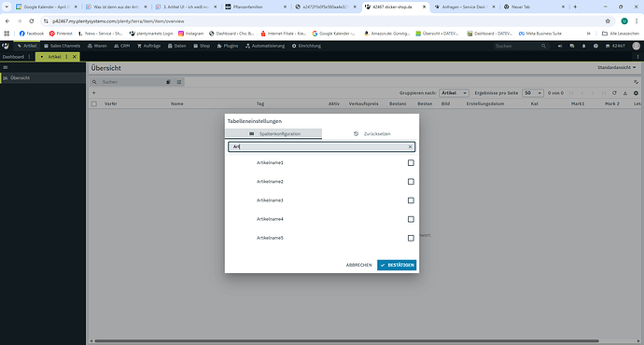Refresh the table with reload icon
This screenshot has width=644, height=345.
click(614, 93)
